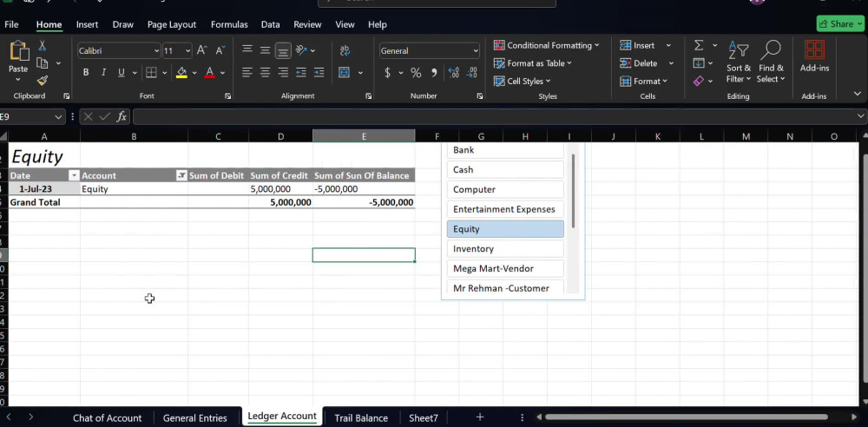Viewport: 868px width, 427px height.
Task: Click the Paste clipboard icon
Action: click(18, 51)
